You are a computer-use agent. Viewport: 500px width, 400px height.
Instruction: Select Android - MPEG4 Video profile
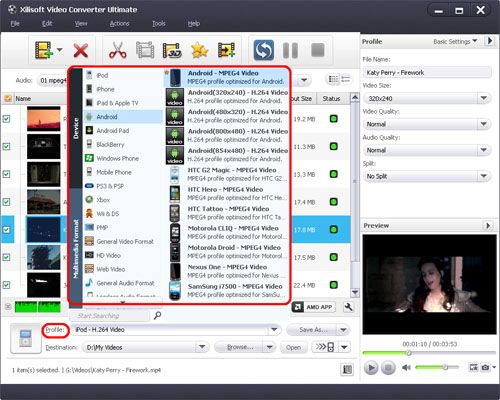coord(227,77)
